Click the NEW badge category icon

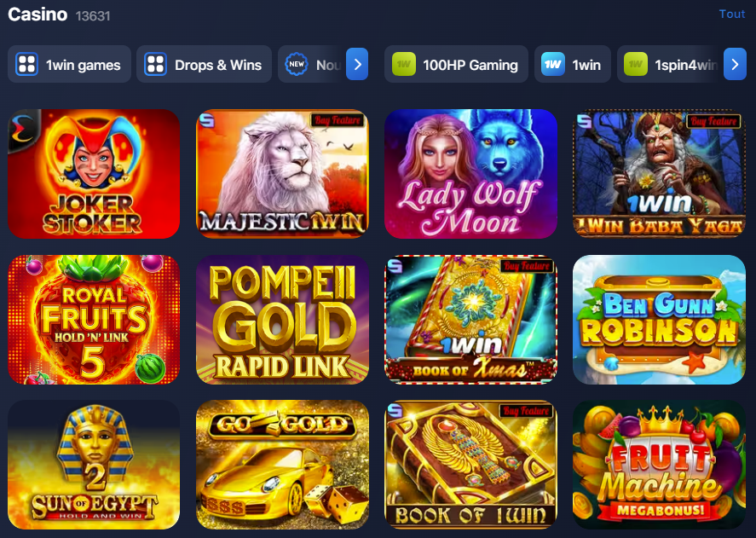pos(297,64)
